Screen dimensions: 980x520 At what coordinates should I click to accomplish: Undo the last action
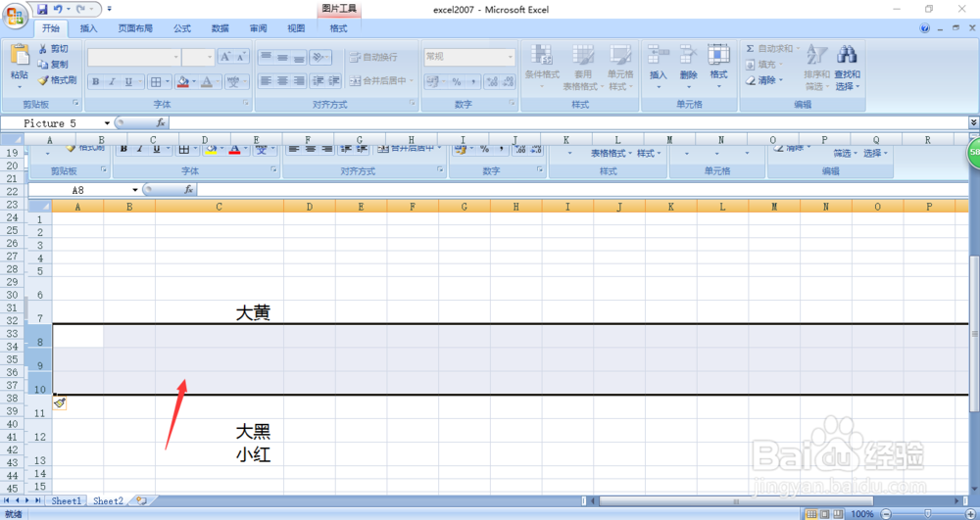[58, 9]
